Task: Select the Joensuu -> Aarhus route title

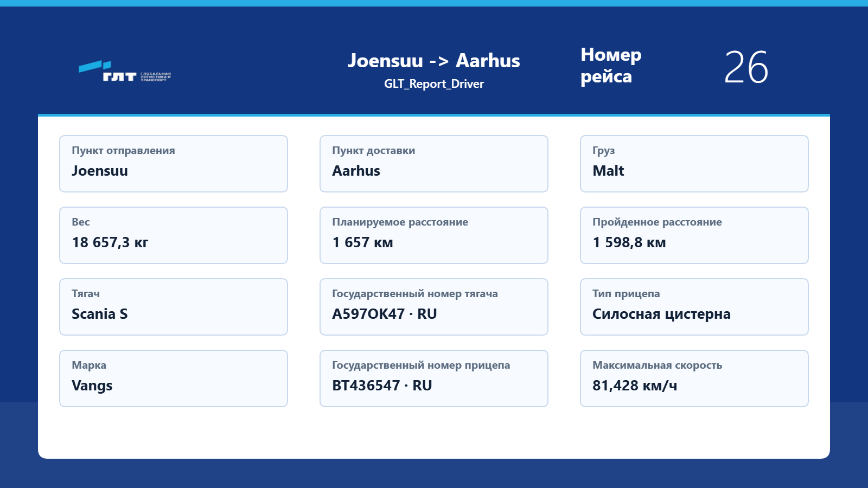Action: coord(434,61)
